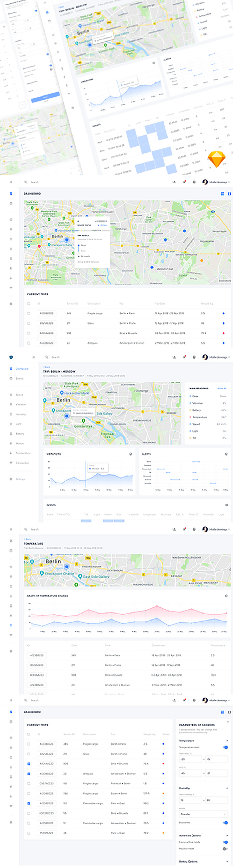Tick AD01AA223 row checkbox on map Dashboard screen
Image resolution: width=233 pixels, height=868 pixels.
(x=28, y=333)
